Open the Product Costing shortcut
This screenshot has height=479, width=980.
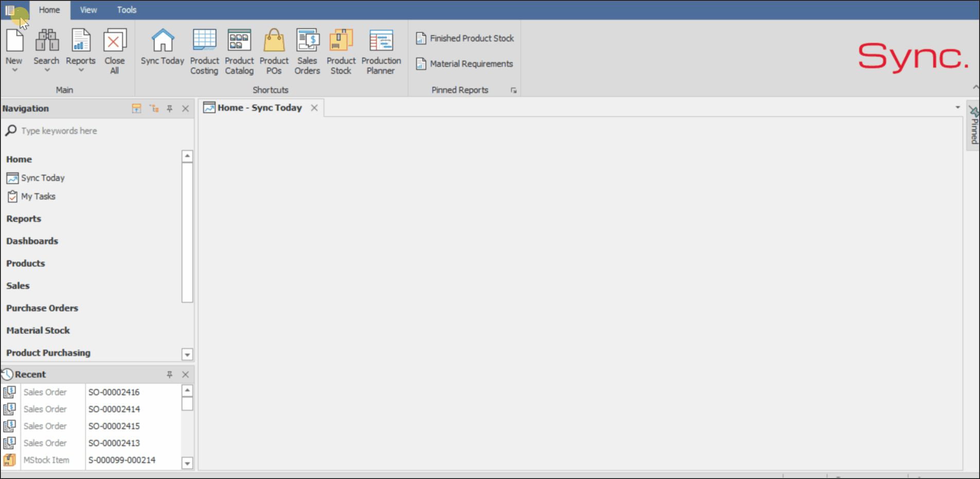click(204, 51)
